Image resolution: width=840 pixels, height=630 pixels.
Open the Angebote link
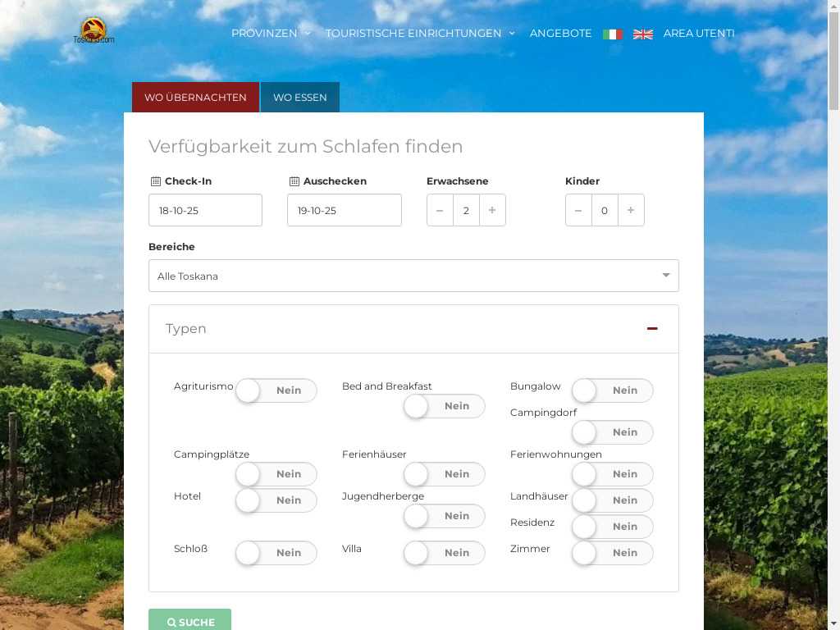(560, 34)
